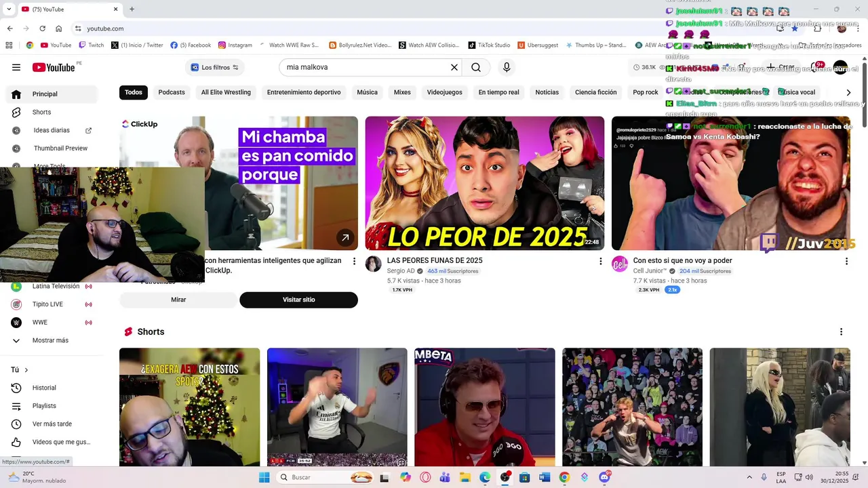868x488 pixels.
Task: Click the Visitar sitio button
Action: (298, 300)
